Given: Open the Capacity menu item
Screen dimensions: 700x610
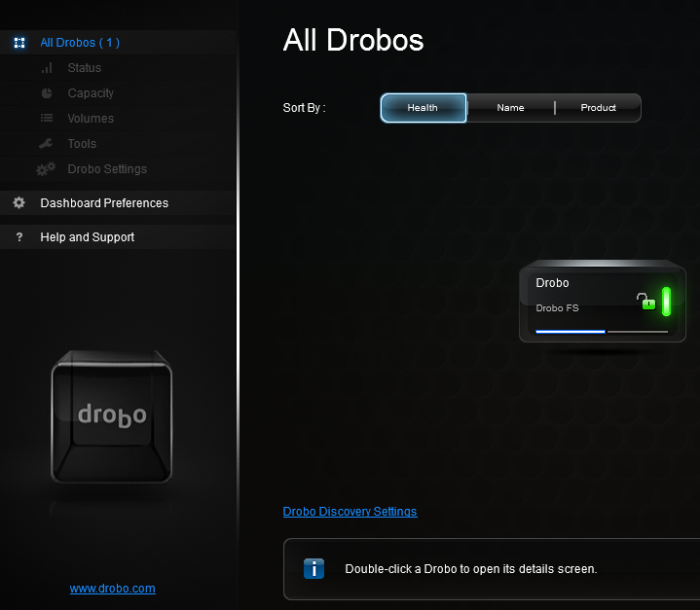Looking at the screenshot, I should [x=118, y=93].
